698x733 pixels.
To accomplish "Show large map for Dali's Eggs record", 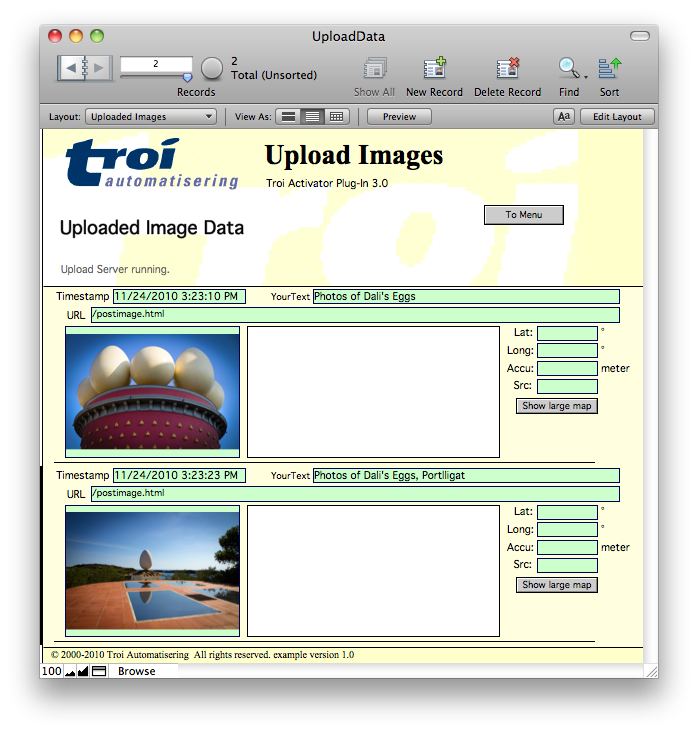I will pyautogui.click(x=557, y=406).
